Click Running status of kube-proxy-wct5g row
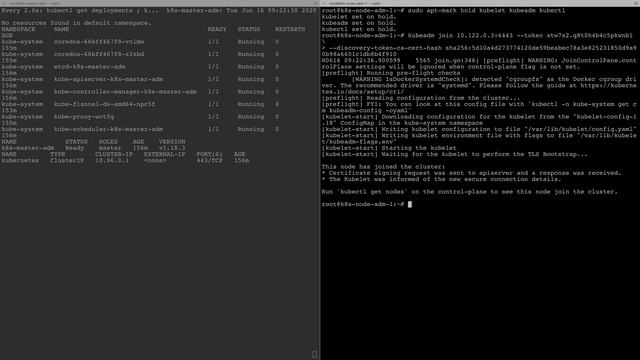The width and height of the screenshot is (640, 360). [x=251, y=117]
